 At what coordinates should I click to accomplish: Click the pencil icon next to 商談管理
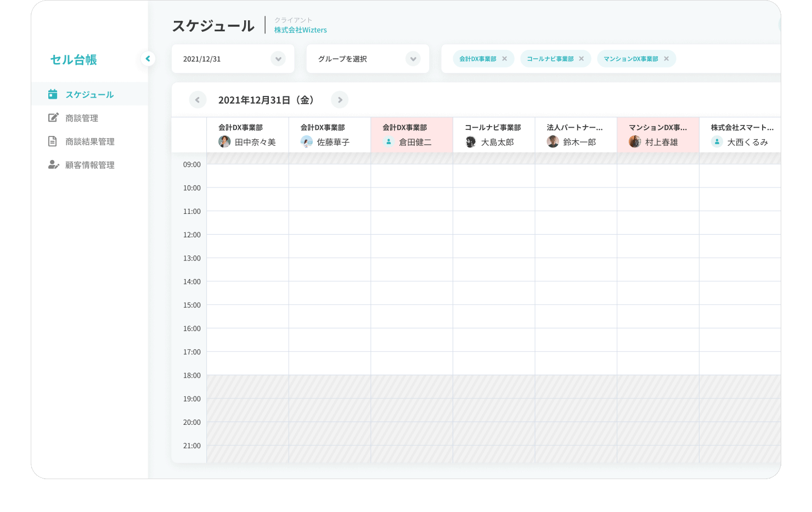(x=53, y=117)
